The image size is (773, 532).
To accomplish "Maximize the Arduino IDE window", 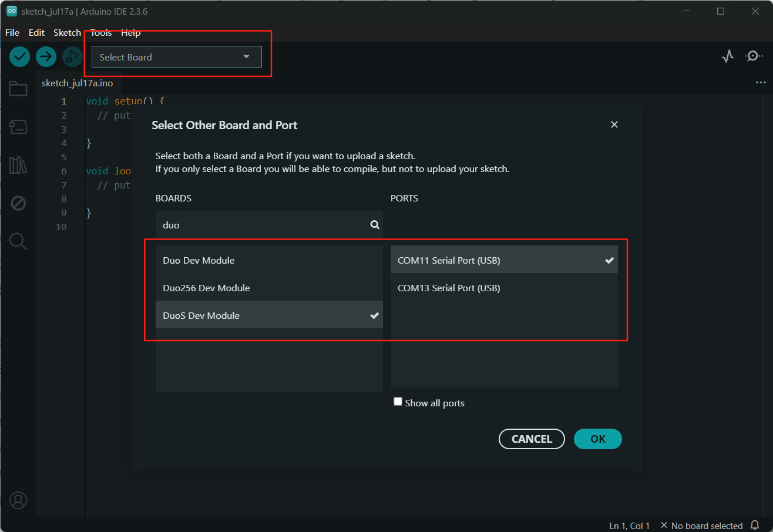I will point(721,11).
